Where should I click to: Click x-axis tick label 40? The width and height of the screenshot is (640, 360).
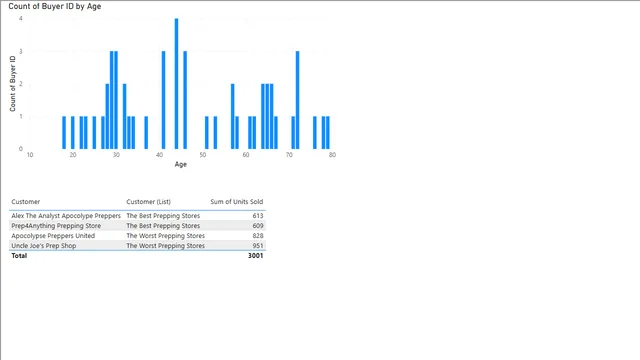(x=159, y=155)
